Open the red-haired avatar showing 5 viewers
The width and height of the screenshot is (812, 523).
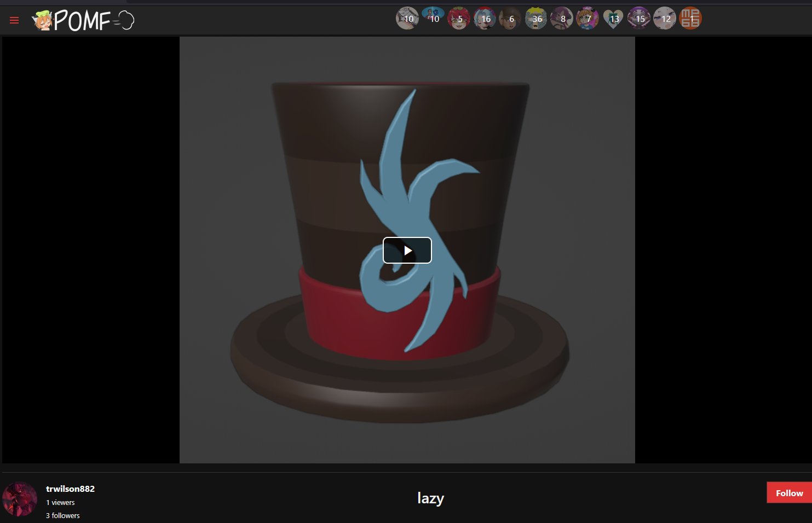(458, 19)
